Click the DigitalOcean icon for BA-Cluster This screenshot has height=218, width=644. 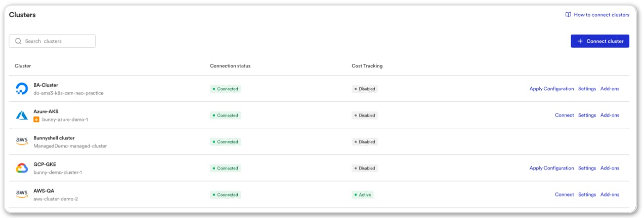pyautogui.click(x=22, y=89)
